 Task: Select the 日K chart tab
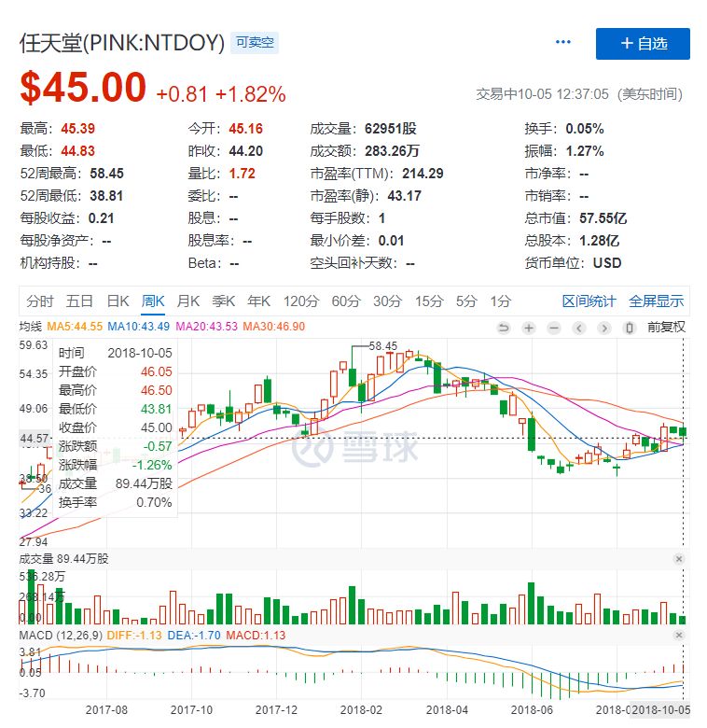click(x=118, y=301)
